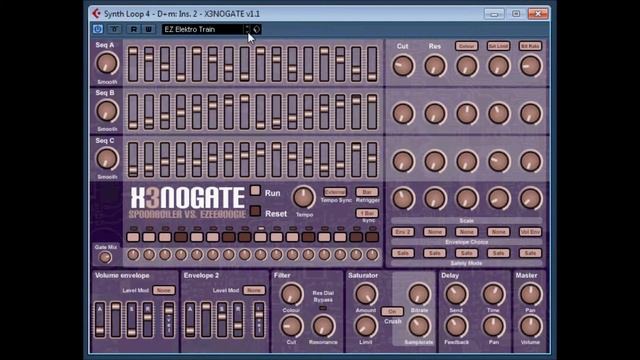Screen dimensions: 640x360
Task: Open the Colour target selector above the knobs
Action: click(x=467, y=46)
